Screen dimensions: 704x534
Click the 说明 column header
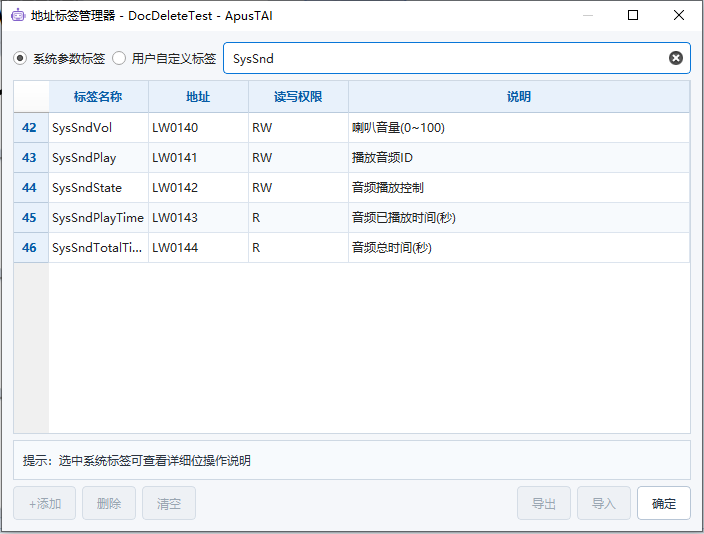(x=519, y=97)
